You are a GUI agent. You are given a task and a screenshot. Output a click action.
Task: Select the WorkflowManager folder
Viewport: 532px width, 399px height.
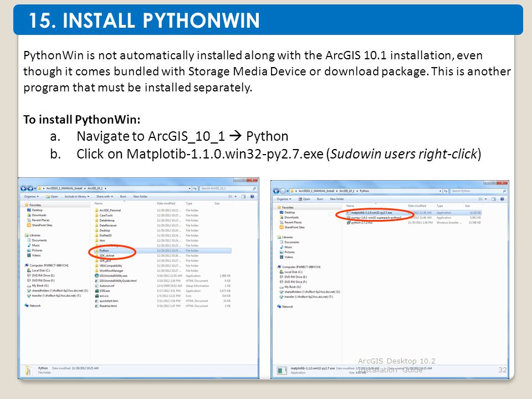click(x=109, y=271)
